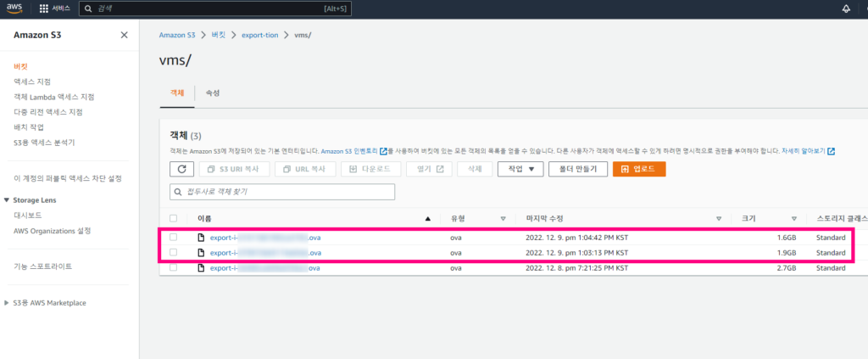Check the last export .ova row
This screenshot has width=868, height=359.
tap(174, 268)
